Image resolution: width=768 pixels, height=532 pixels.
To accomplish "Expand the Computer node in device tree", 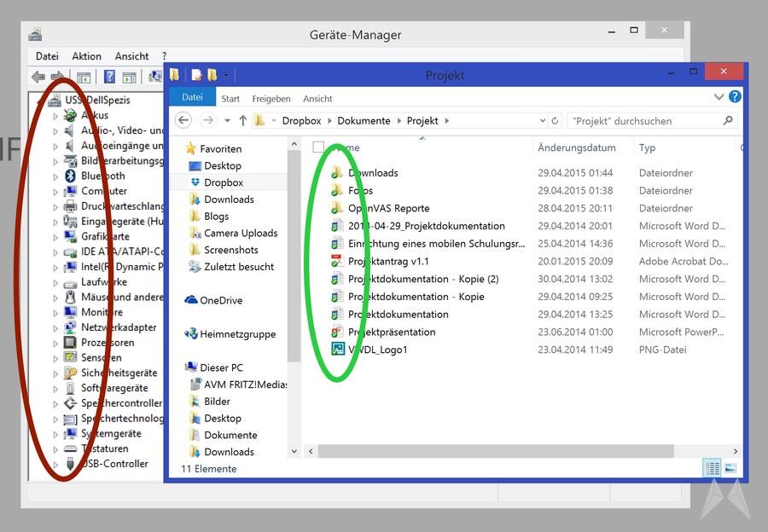I will 55,191.
